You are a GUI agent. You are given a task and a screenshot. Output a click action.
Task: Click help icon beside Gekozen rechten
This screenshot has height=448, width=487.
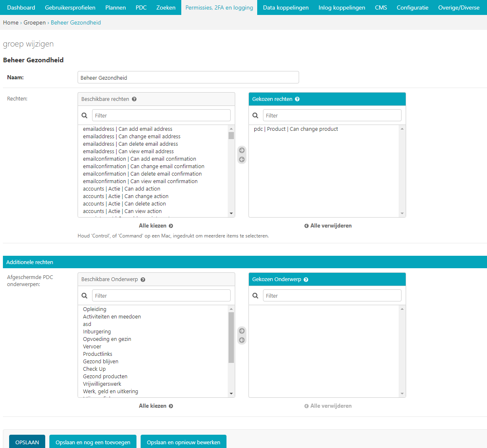(x=297, y=99)
